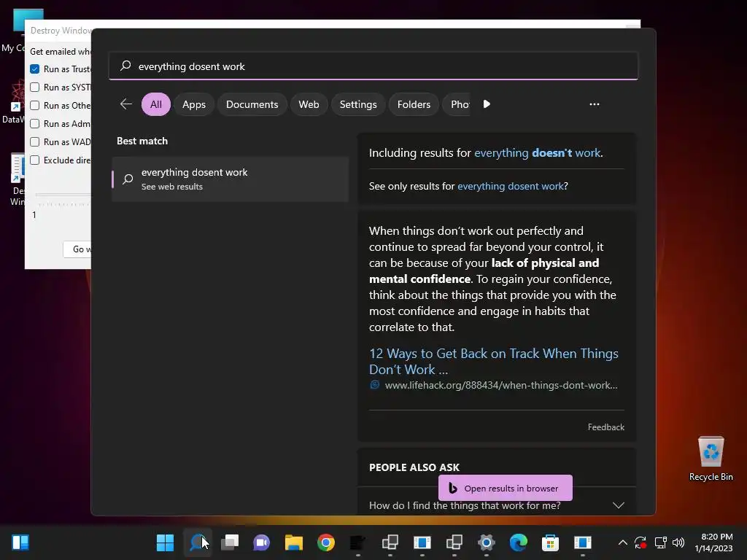Click the 'Go w...' button in Destroy Windows window
747x560 pixels.
(x=77, y=249)
